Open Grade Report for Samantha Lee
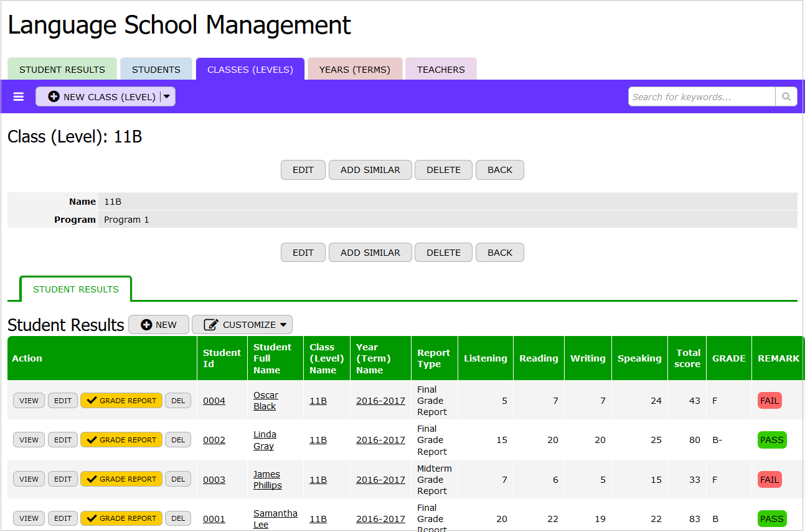This screenshot has width=805, height=532. point(121,518)
